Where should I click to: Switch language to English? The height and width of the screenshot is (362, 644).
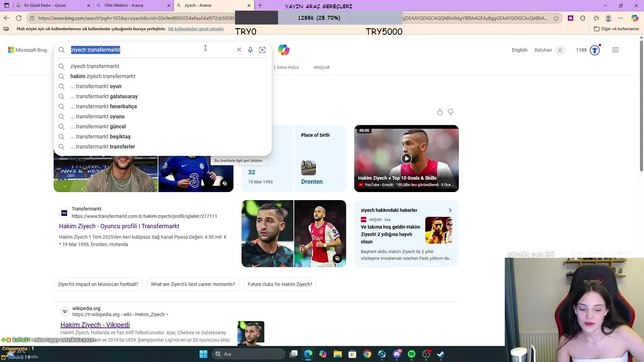(x=519, y=50)
